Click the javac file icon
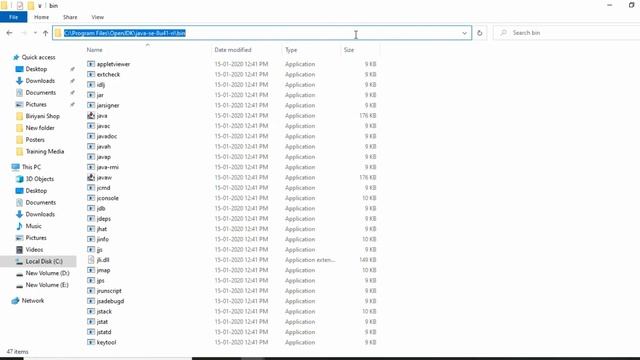This screenshot has width=640, height=360. point(91,126)
